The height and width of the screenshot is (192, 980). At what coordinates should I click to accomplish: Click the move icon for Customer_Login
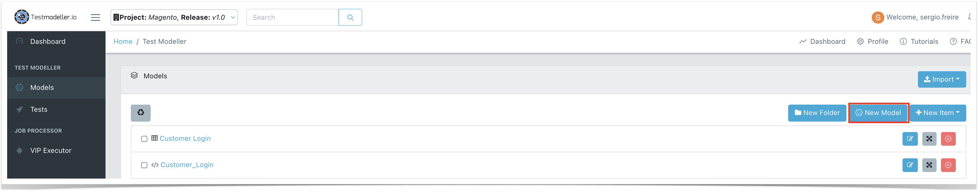pyautogui.click(x=929, y=165)
